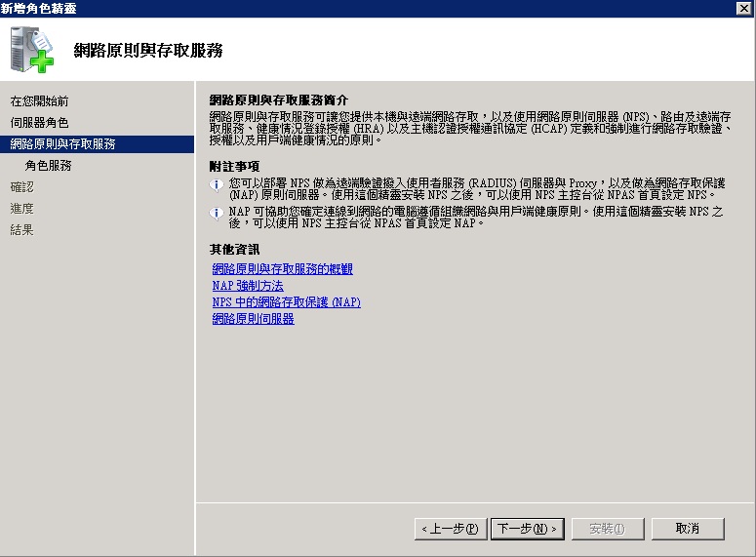The height and width of the screenshot is (557, 756).
Task: Go to 伺服器角色 step in sidebar
Action: click(39, 123)
